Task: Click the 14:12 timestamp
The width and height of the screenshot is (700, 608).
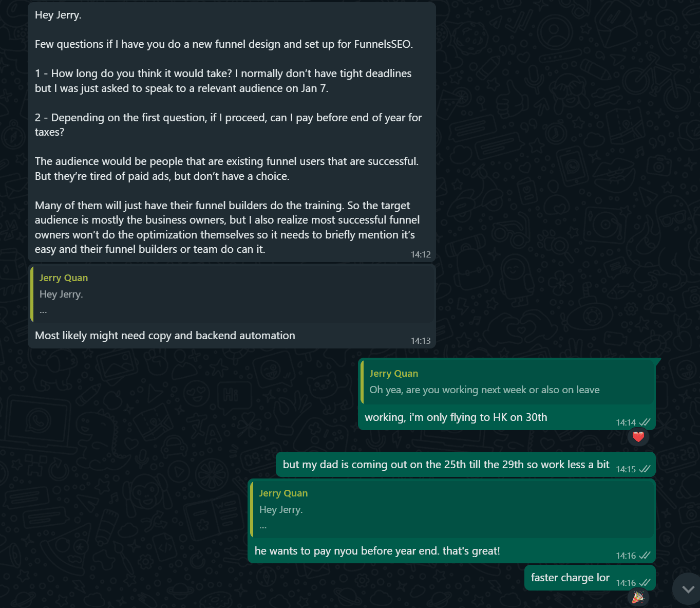Action: [421, 254]
